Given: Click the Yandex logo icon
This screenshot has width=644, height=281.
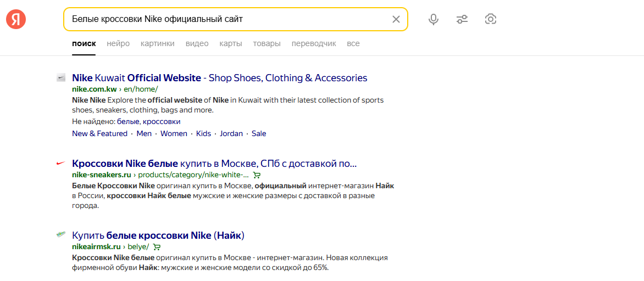Looking at the screenshot, I should pyautogui.click(x=16, y=20).
